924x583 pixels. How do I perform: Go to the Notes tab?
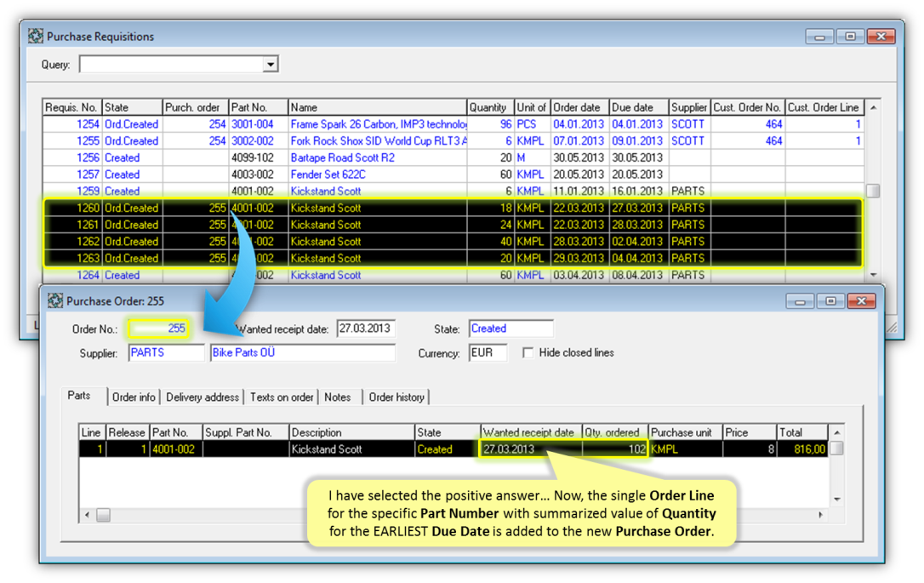coord(338,397)
